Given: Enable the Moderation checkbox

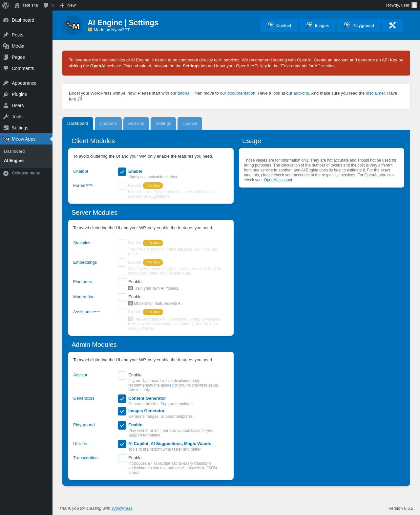Looking at the screenshot, I should [x=122, y=297].
